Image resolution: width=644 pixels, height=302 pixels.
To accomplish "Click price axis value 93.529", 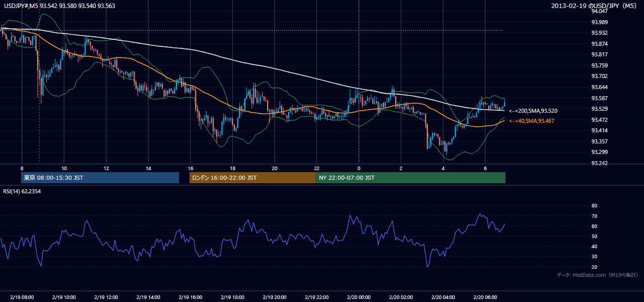I will 599,109.
